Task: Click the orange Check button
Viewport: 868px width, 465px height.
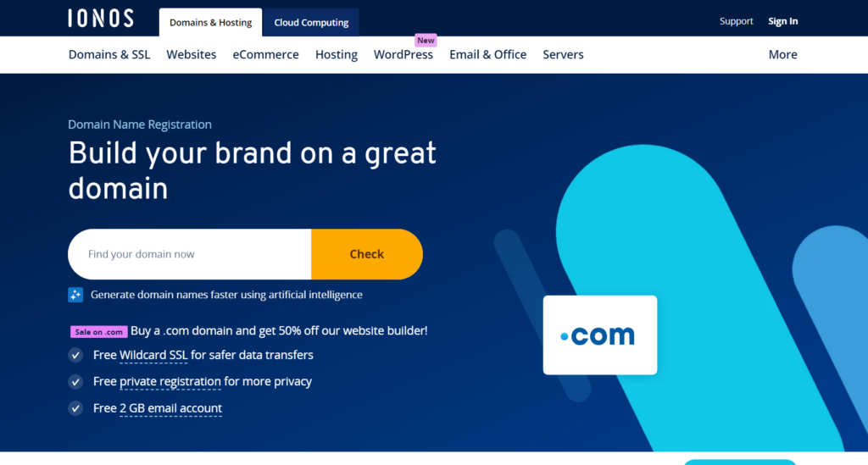Action: click(x=367, y=254)
